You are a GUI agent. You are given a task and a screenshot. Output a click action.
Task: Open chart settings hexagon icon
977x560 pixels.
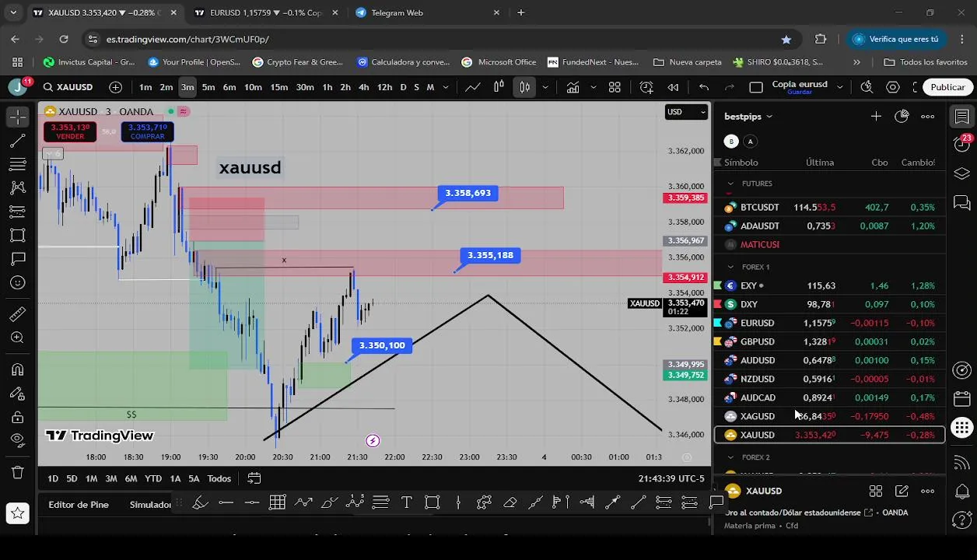[x=893, y=87]
